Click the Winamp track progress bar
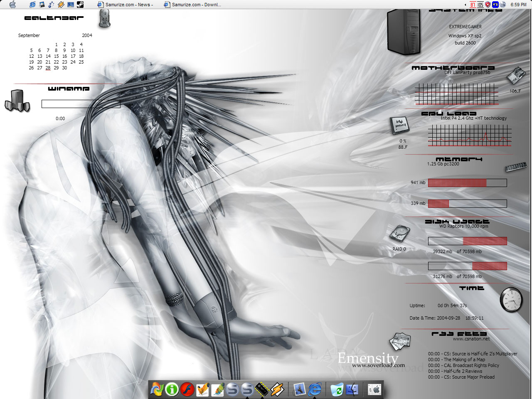This screenshot has height=399, width=532. 81,104
